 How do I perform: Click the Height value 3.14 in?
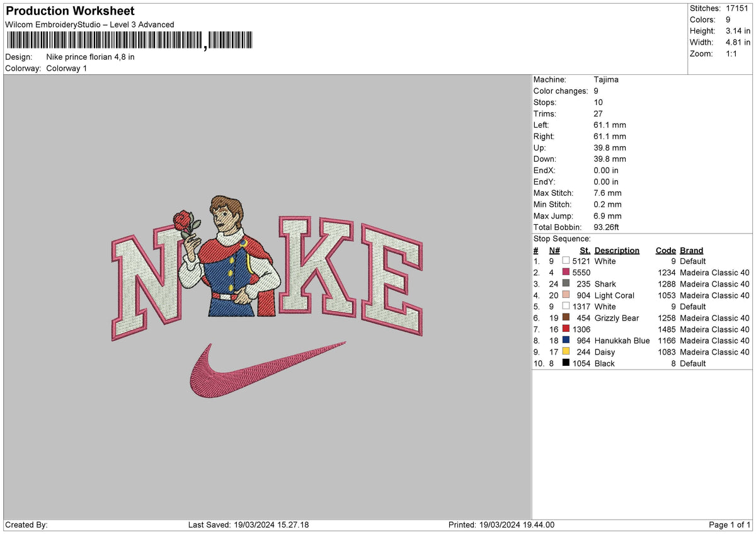click(739, 31)
